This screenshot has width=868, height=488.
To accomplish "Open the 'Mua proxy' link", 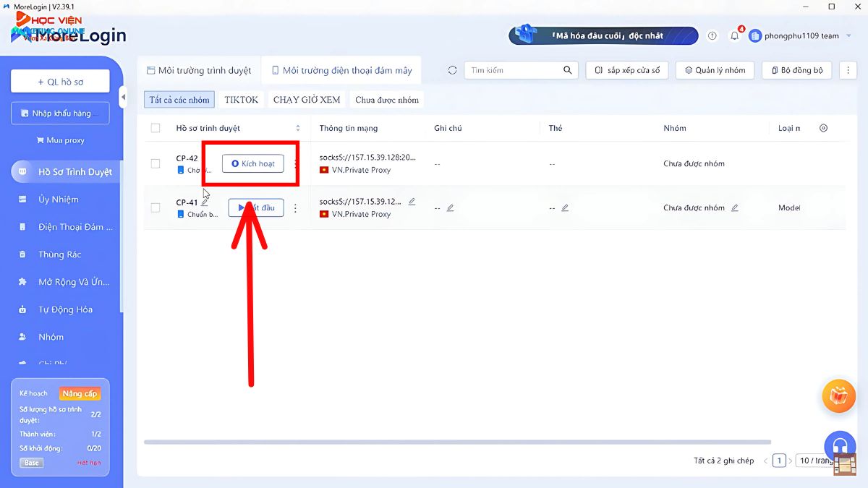I will tap(60, 140).
